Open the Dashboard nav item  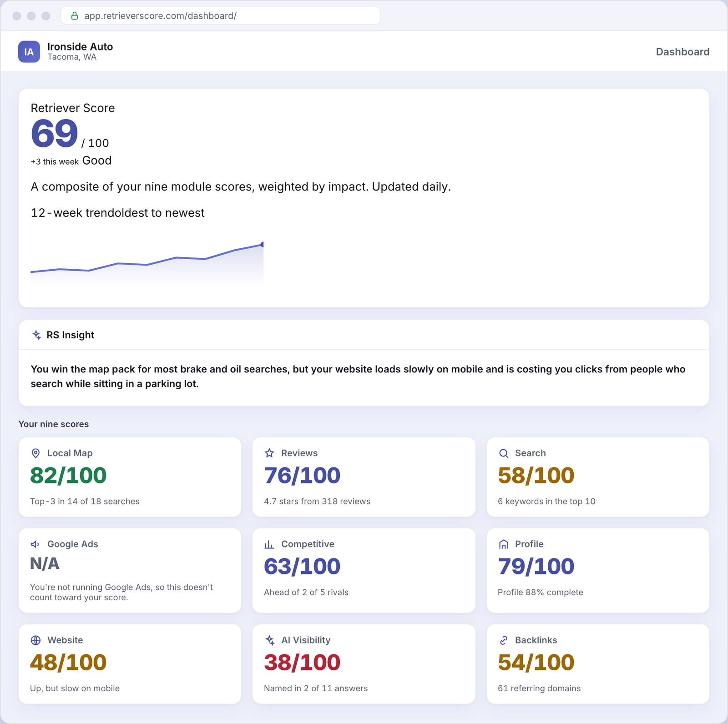682,51
